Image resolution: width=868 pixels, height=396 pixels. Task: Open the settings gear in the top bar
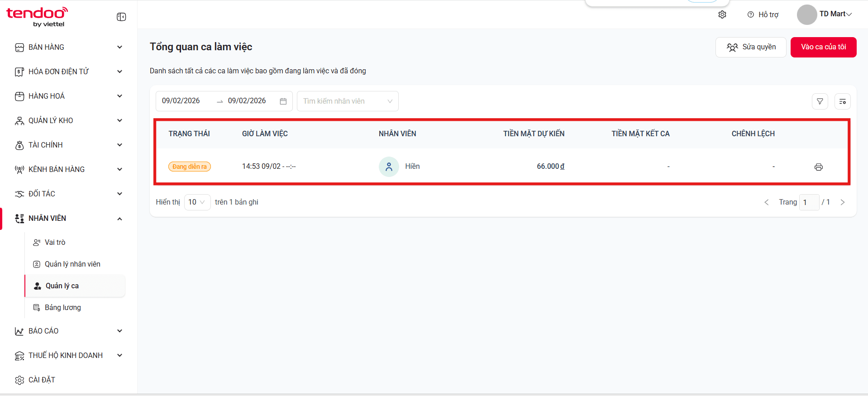[722, 14]
